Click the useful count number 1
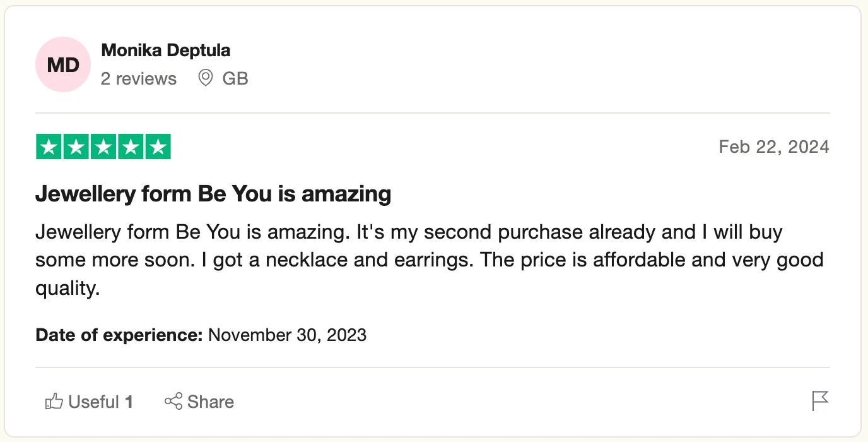The height and width of the screenshot is (442, 868). tap(129, 402)
